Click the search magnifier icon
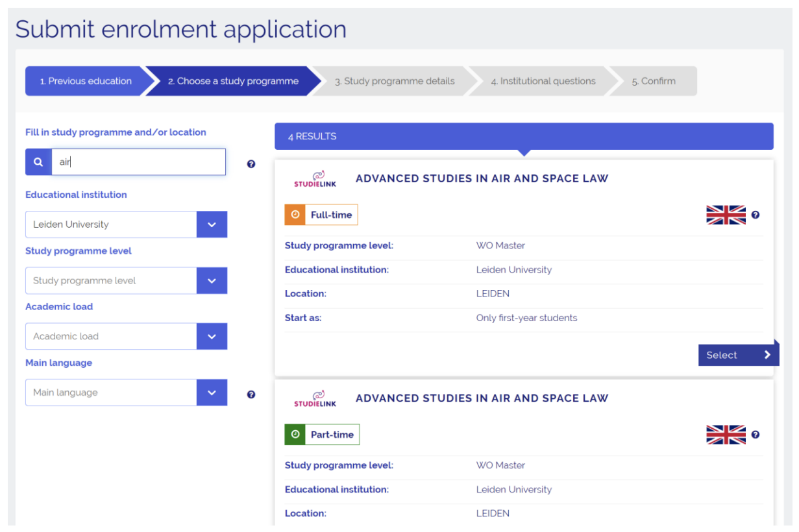 point(38,162)
